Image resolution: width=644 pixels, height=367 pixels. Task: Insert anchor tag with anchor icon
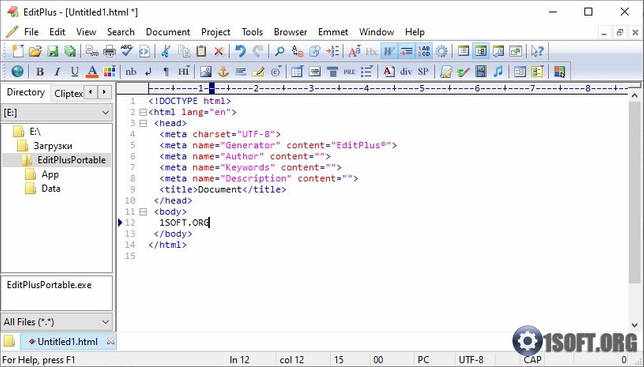tap(223, 71)
